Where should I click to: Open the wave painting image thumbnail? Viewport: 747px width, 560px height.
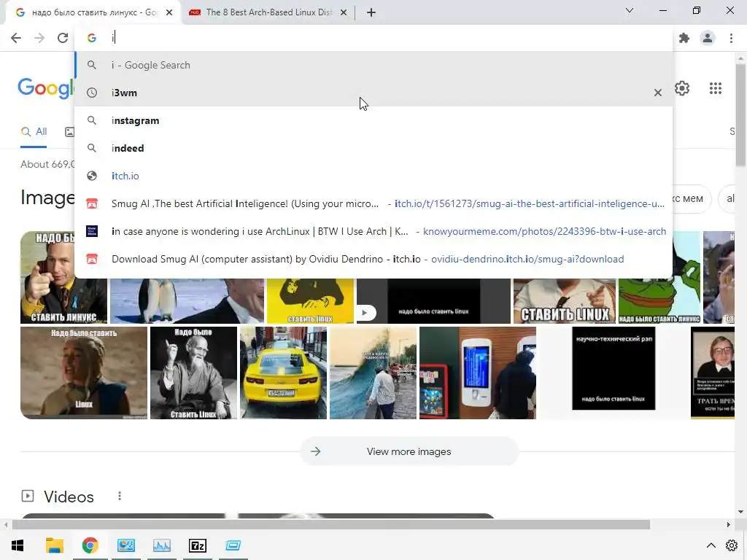point(373,373)
